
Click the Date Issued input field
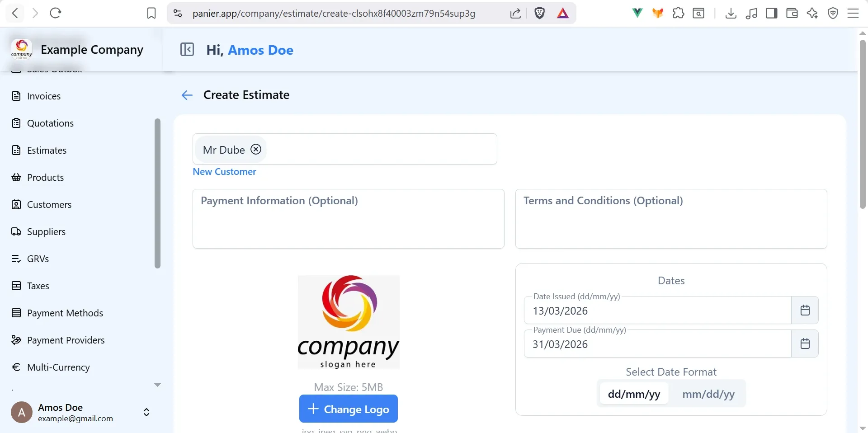657,311
